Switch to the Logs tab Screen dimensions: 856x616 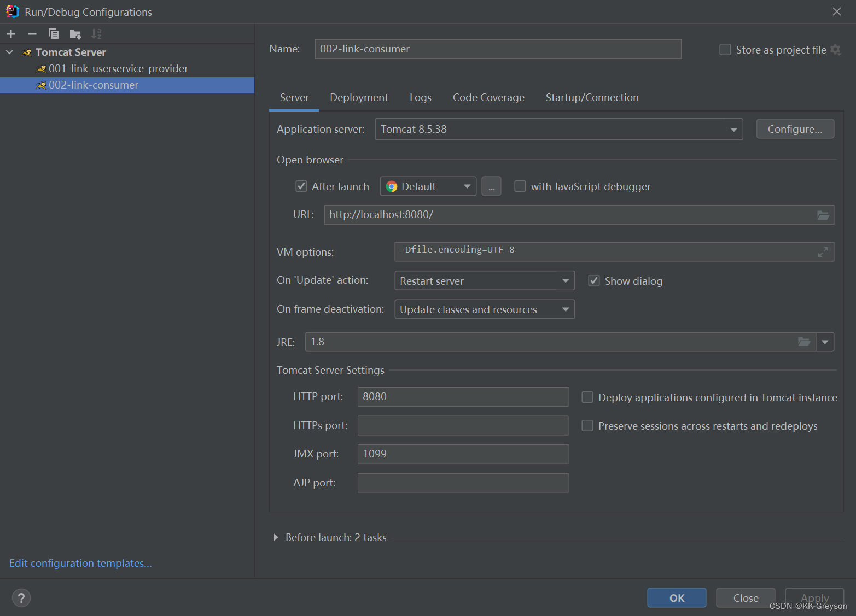421,98
